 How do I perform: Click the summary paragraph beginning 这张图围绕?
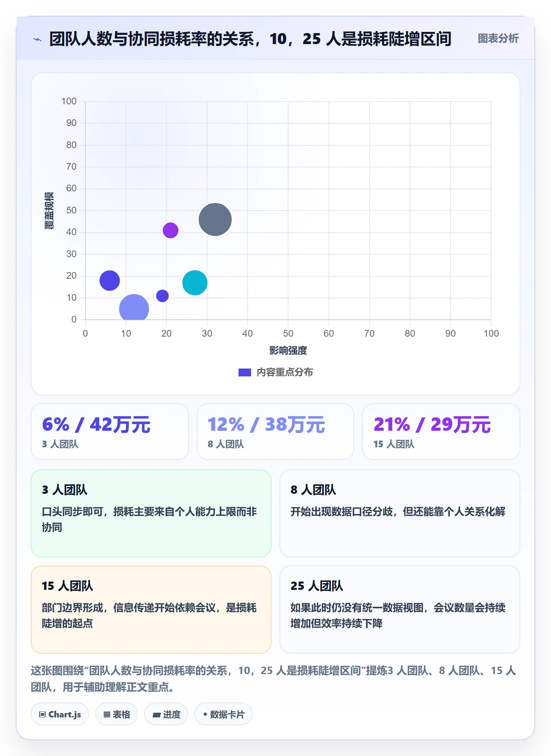(x=274, y=679)
